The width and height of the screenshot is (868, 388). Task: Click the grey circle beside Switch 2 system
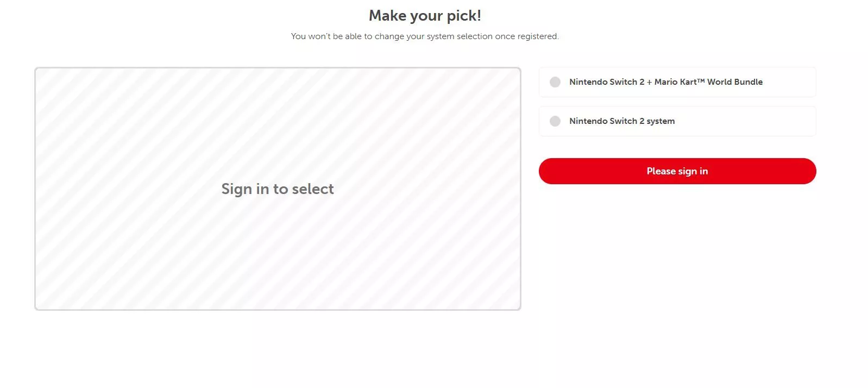point(555,121)
